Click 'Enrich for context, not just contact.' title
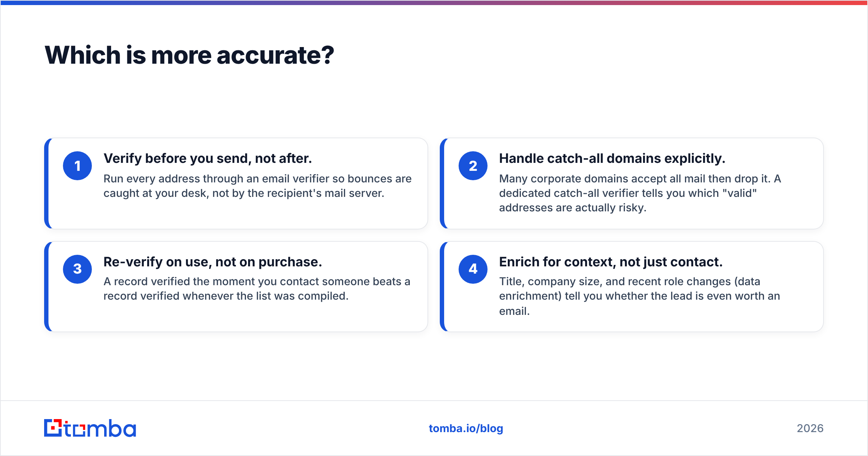868x456 pixels. click(611, 262)
